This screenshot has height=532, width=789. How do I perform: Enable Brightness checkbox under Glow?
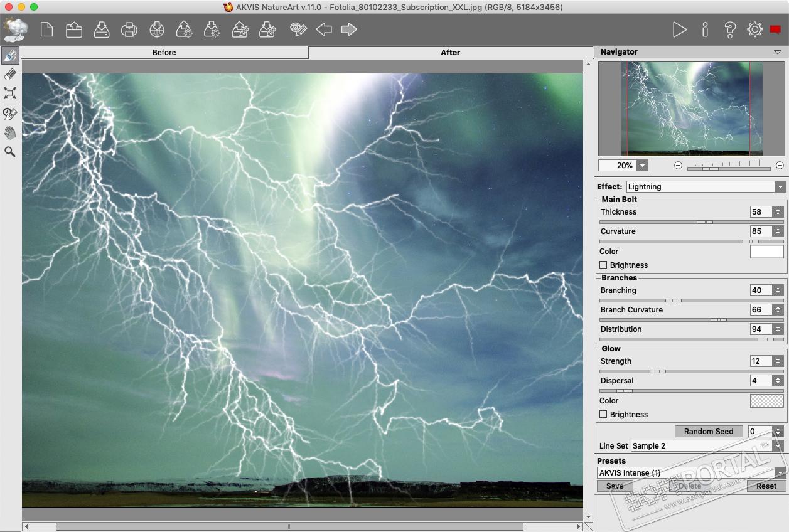pyautogui.click(x=604, y=415)
